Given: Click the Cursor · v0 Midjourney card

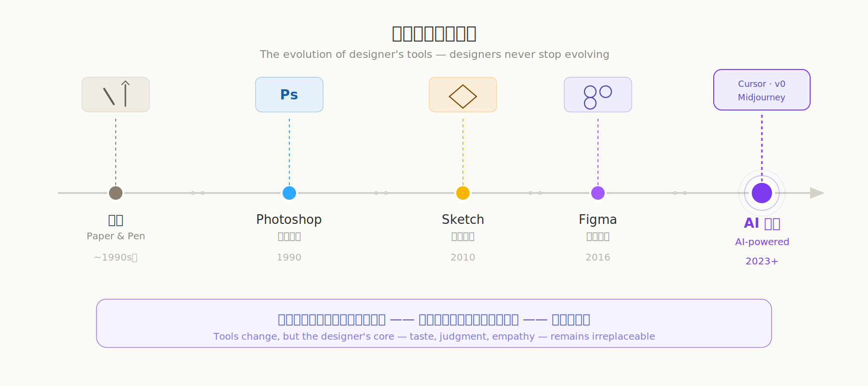Looking at the screenshot, I should coord(762,90).
